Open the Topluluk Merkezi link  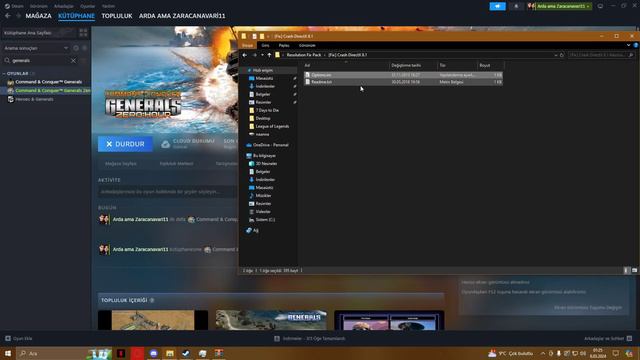tap(176, 164)
